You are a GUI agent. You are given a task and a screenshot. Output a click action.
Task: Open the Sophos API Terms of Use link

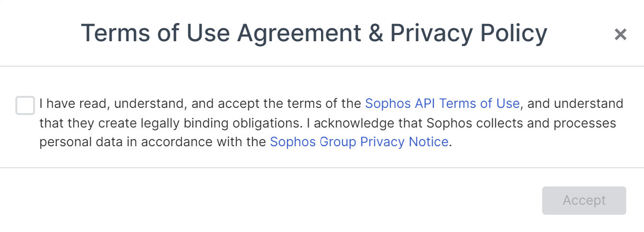442,104
